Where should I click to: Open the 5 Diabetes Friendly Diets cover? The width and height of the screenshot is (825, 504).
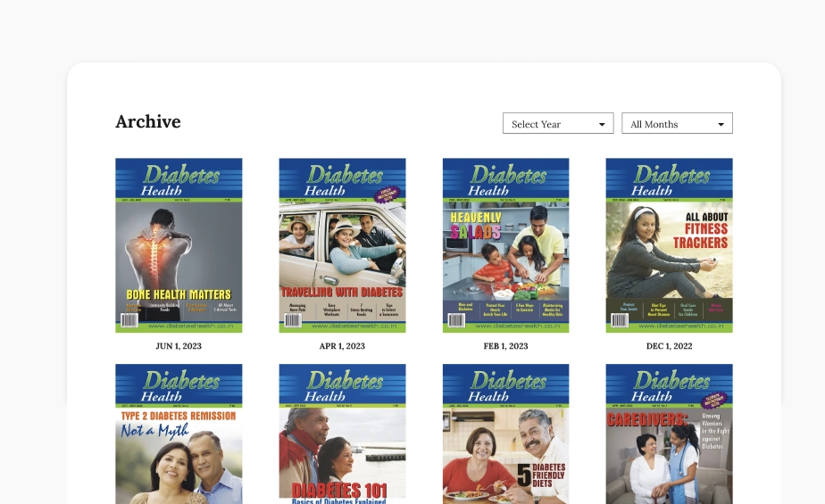[x=505, y=434]
